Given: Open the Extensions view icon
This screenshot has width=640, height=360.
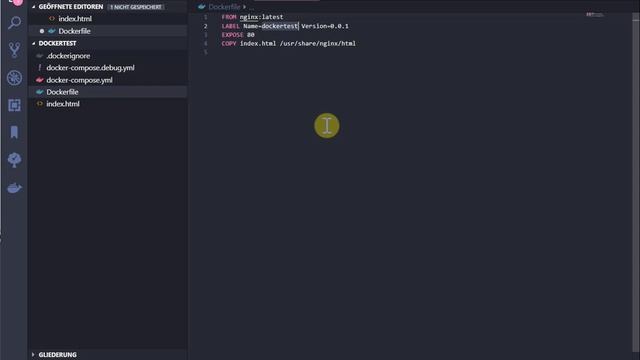Looking at the screenshot, I should pos(14,105).
